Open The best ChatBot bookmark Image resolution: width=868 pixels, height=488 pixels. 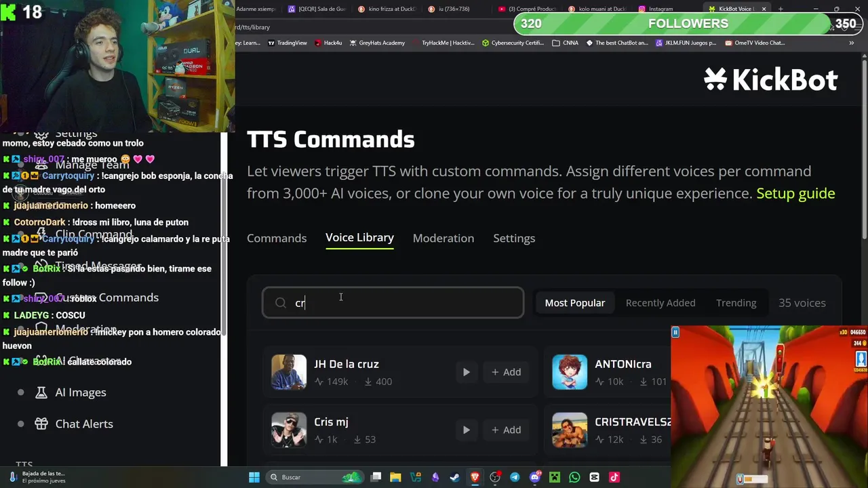(616, 43)
